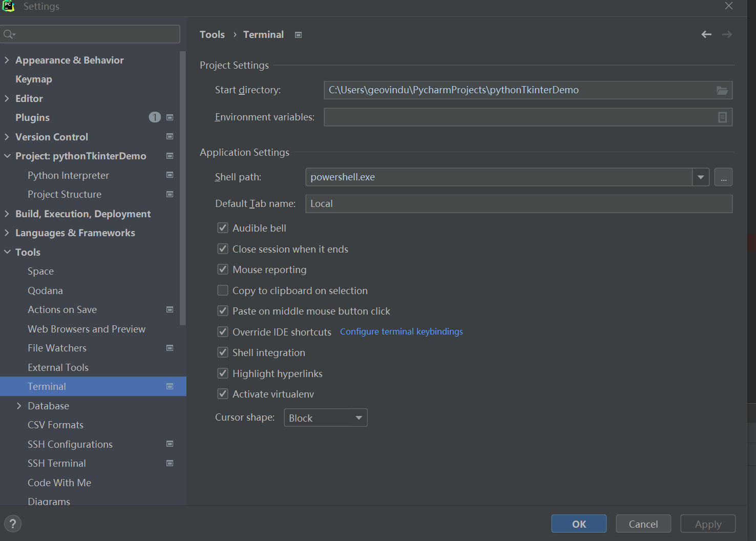This screenshot has width=756, height=541.
Task: Expand the Appearance & Behavior section
Action: (7, 60)
